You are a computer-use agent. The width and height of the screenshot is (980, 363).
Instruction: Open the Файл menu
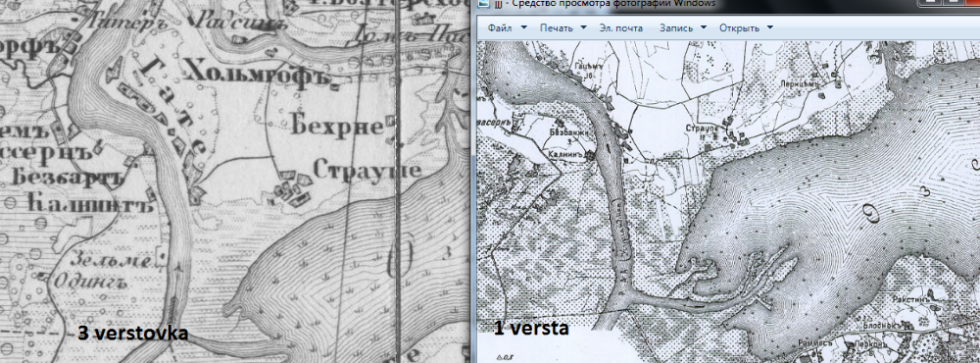point(500,28)
